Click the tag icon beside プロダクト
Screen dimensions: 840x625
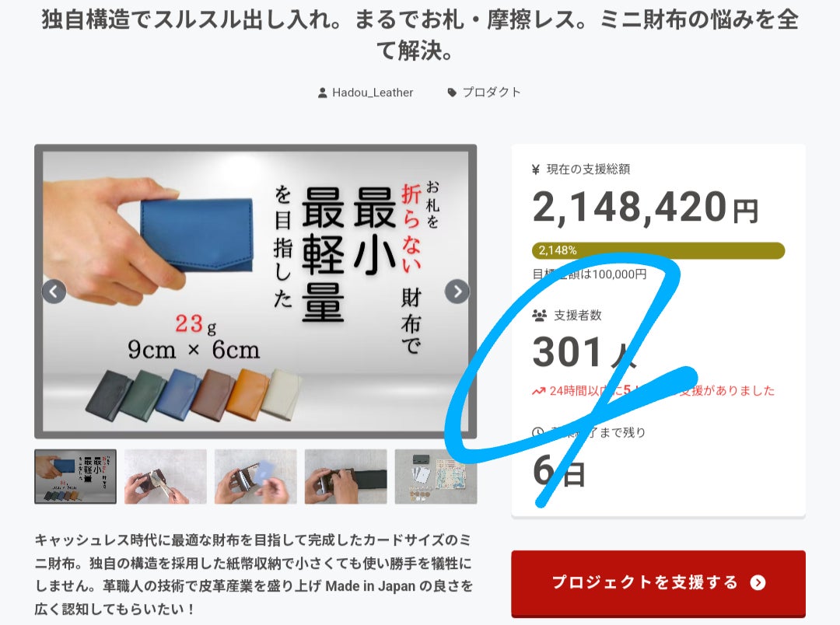point(452,93)
